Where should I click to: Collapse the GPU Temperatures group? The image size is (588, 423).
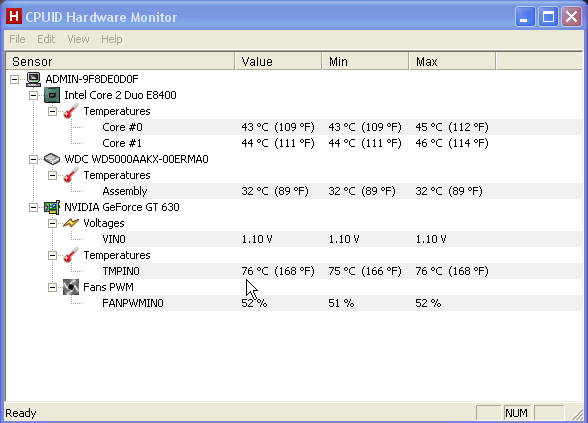pos(52,255)
